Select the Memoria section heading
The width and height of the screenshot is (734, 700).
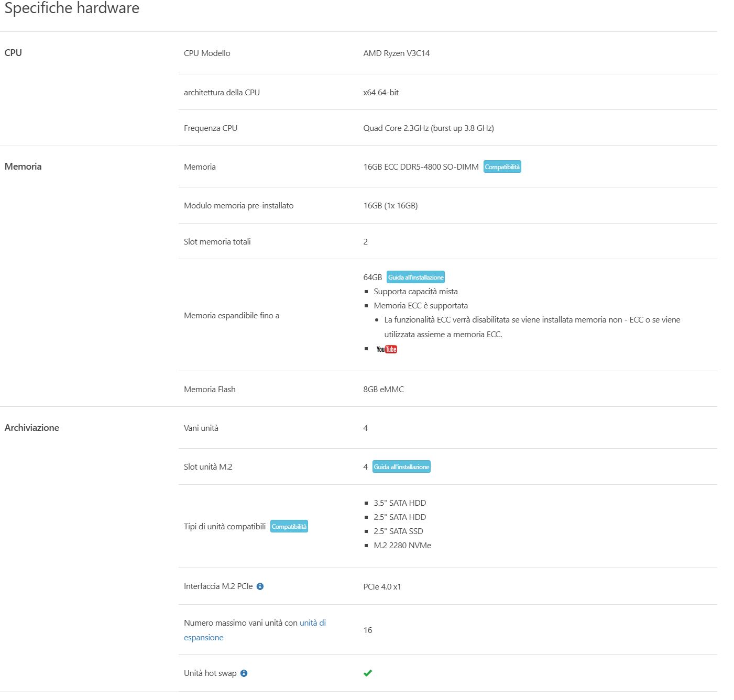[23, 166]
